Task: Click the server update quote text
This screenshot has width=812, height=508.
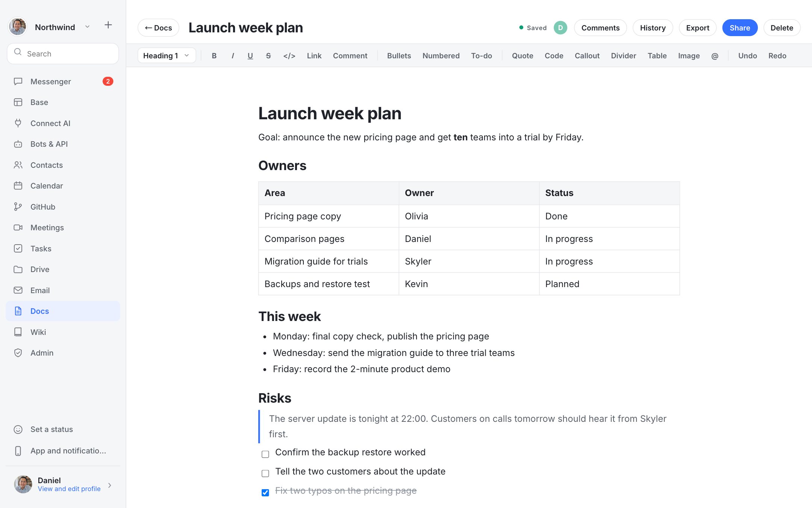Action: (x=468, y=426)
